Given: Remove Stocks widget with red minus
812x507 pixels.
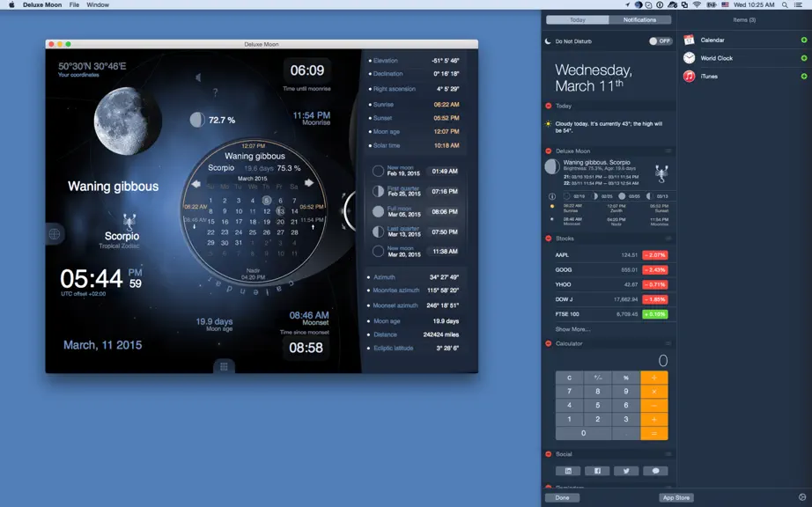Looking at the screenshot, I should (549, 239).
